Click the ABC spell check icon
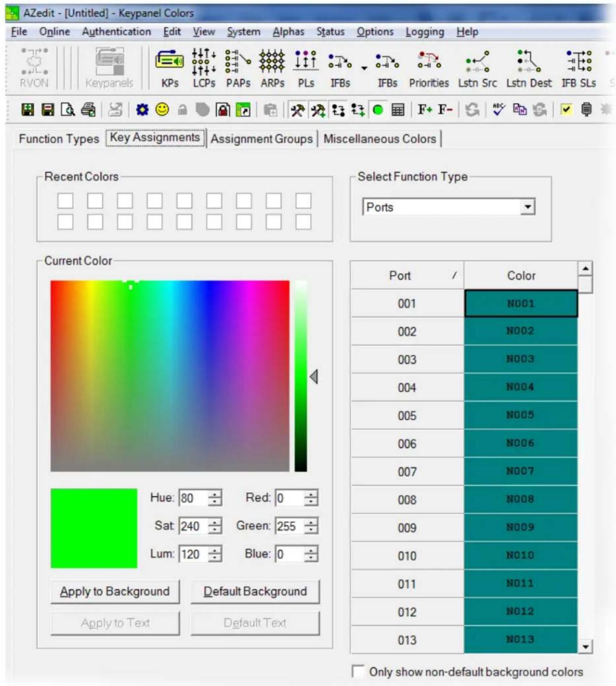Image resolution: width=616 pixels, height=686 pixels. 499,109
